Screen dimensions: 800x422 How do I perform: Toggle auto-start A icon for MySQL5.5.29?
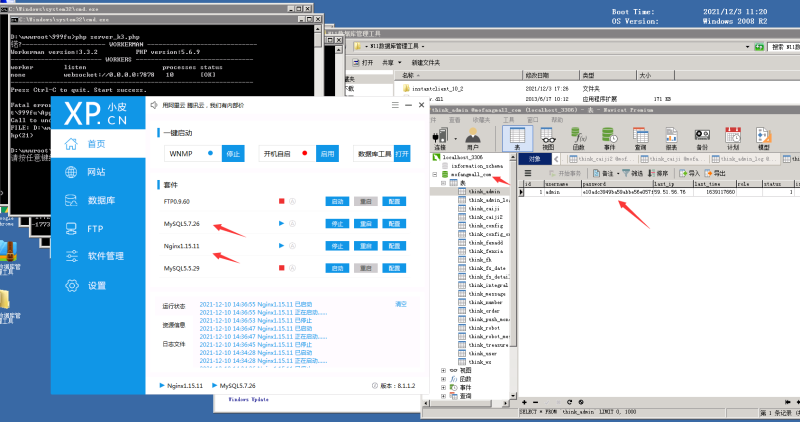click(x=293, y=268)
